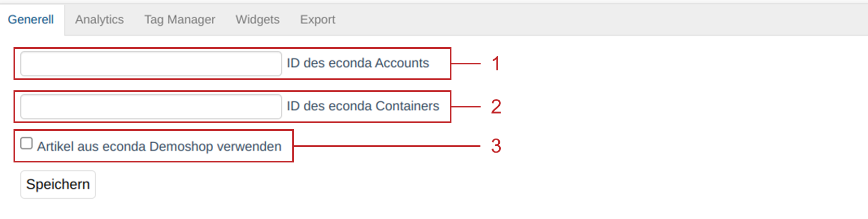Click into the econda container ID field
The height and width of the screenshot is (219, 868).
point(151,106)
